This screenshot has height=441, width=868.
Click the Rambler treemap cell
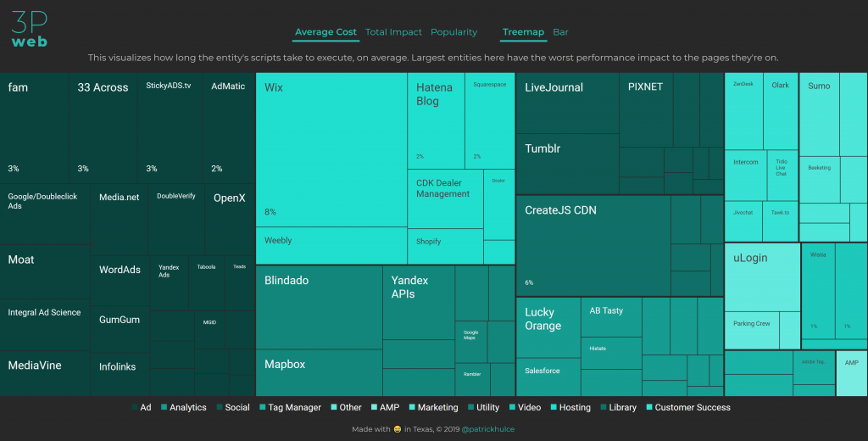point(472,379)
